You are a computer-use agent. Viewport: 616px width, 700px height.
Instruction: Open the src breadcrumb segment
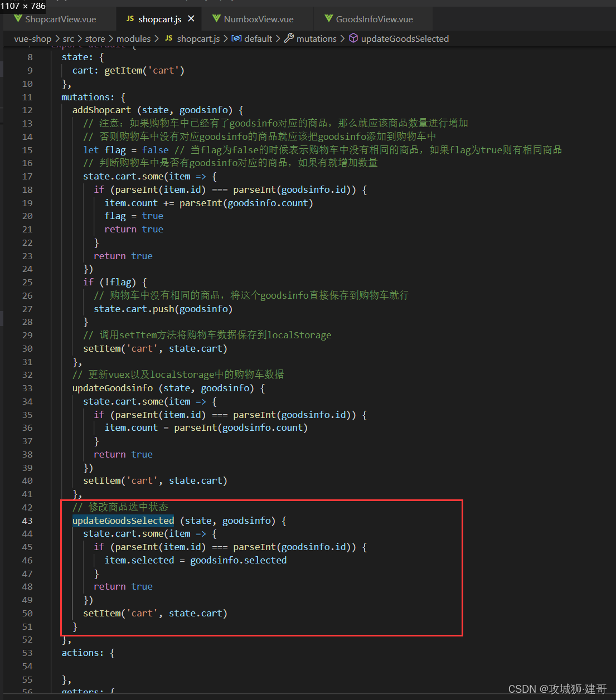tap(69, 38)
